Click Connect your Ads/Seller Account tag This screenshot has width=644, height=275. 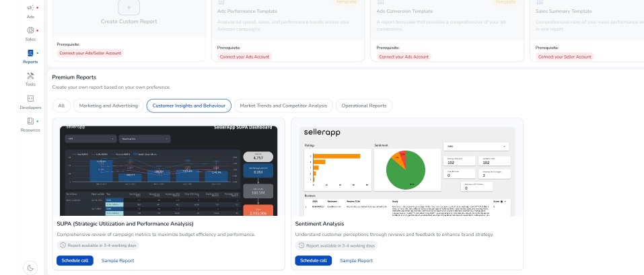90,53
